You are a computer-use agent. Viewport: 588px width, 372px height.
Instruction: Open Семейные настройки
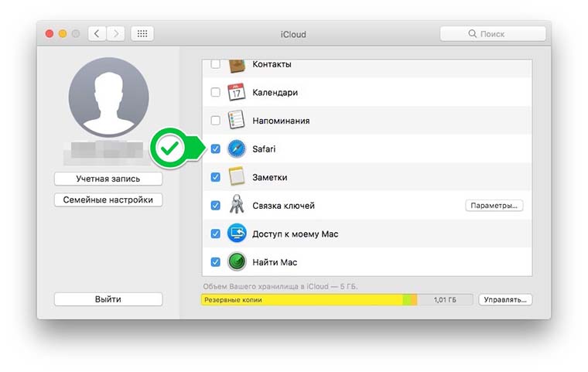click(x=108, y=200)
